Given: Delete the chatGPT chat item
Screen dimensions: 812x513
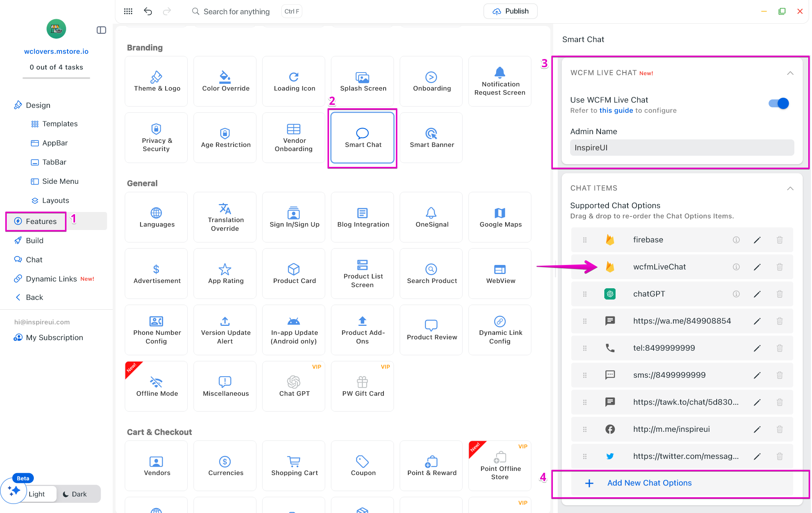Looking at the screenshot, I should tap(780, 294).
